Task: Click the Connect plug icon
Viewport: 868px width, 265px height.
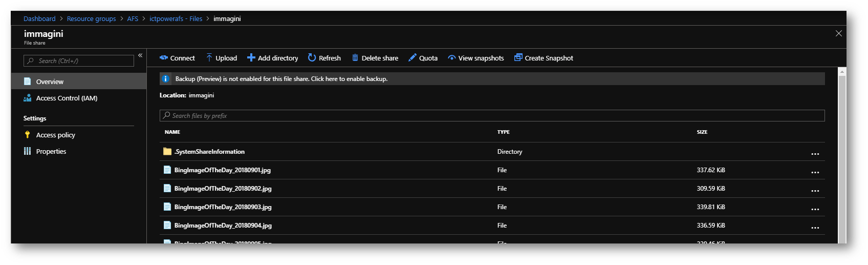Action: [x=164, y=58]
